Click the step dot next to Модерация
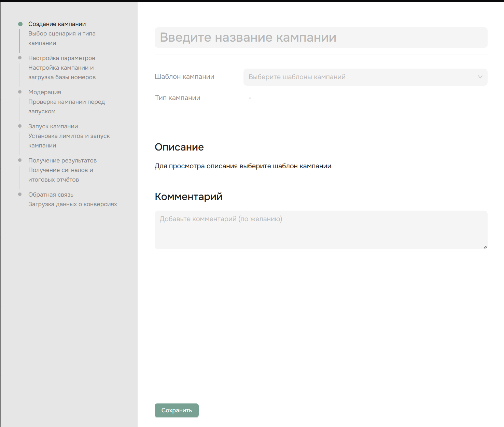This screenshot has width=504, height=427. [20, 92]
